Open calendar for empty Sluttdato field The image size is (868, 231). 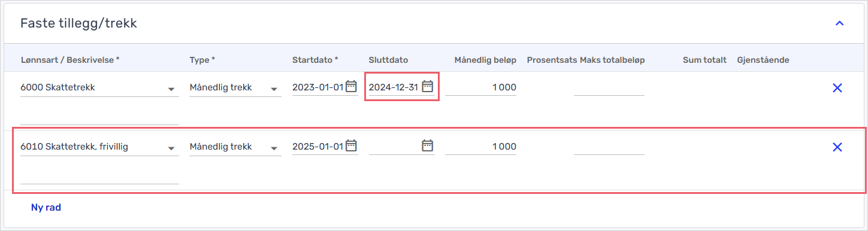pyautogui.click(x=427, y=145)
